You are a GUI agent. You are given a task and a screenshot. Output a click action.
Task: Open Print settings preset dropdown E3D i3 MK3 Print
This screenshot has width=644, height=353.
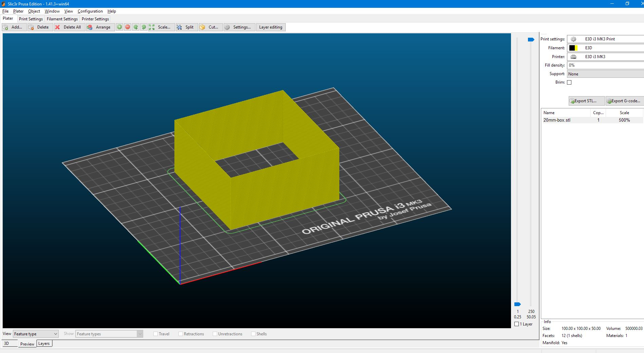[x=605, y=39]
